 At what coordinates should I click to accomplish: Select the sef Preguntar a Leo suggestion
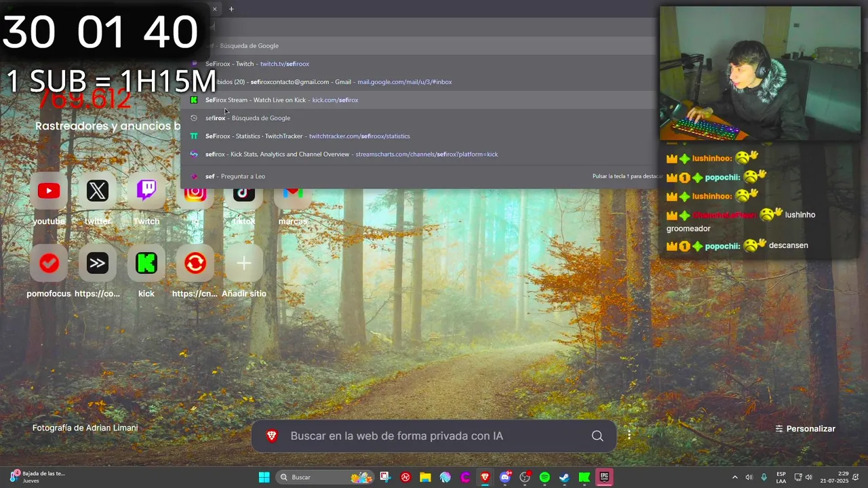422,176
